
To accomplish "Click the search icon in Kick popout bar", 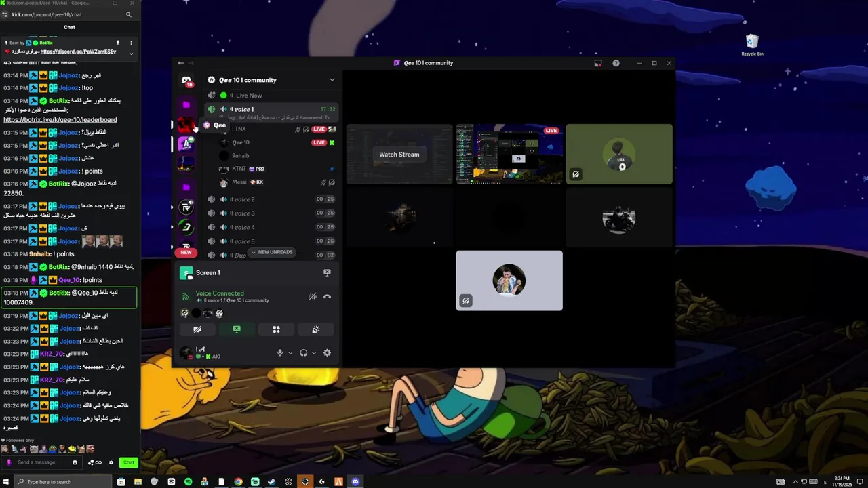I will [x=129, y=14].
